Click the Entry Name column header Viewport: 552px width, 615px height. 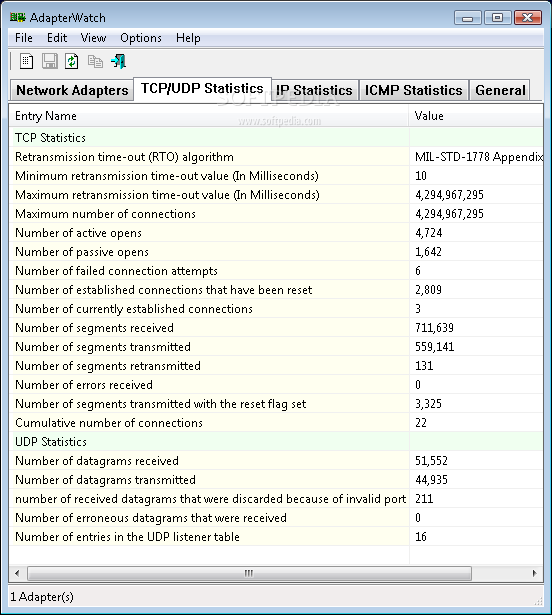(x=209, y=116)
